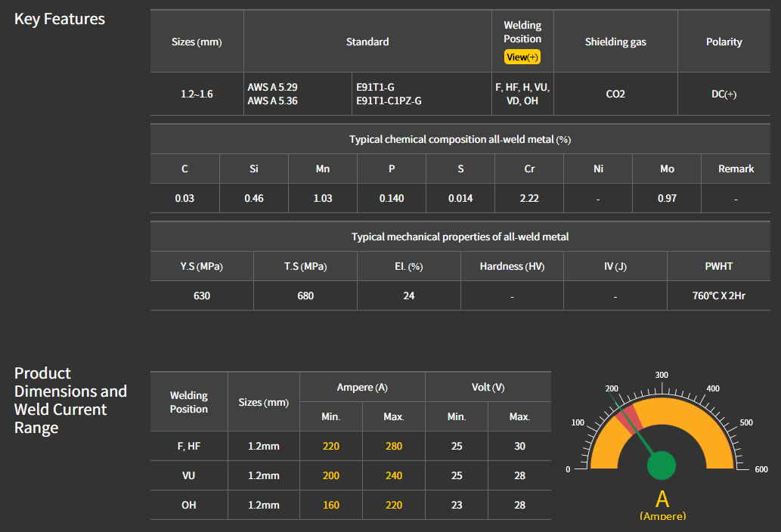Click the 160 min ampere value for OH
781x532 pixels.
(x=330, y=505)
